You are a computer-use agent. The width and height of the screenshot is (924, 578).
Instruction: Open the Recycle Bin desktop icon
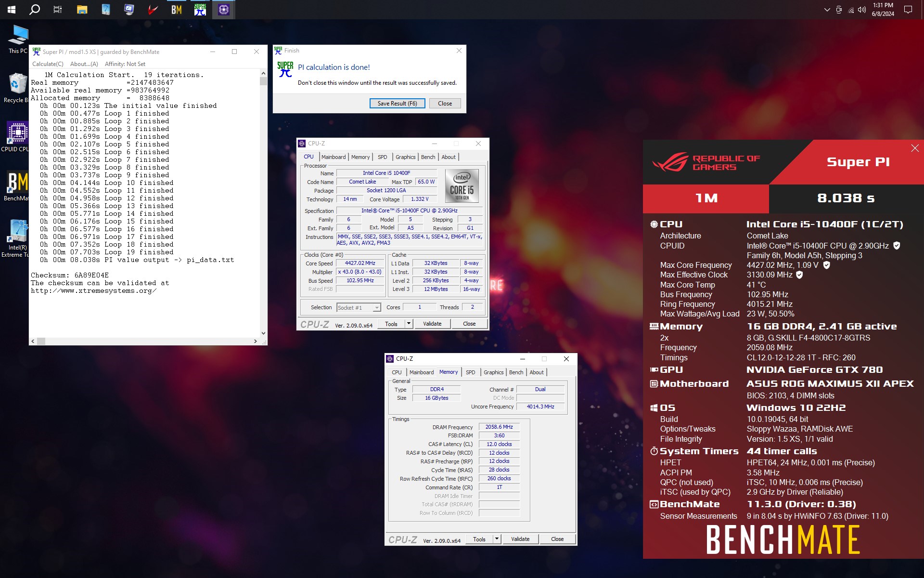[18, 88]
